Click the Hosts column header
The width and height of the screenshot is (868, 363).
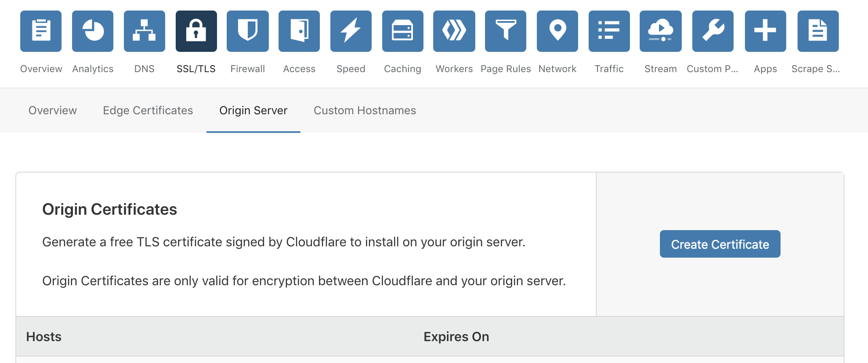[x=44, y=337]
